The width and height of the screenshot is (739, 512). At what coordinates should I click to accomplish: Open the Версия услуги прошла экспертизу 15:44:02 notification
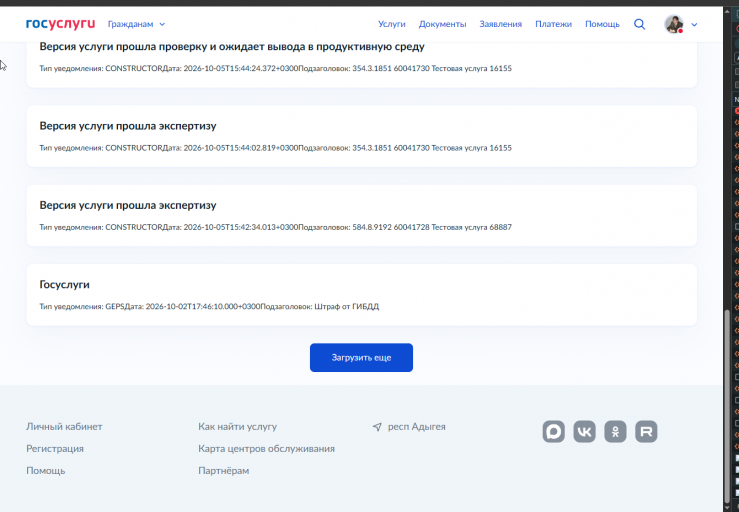[361, 136]
